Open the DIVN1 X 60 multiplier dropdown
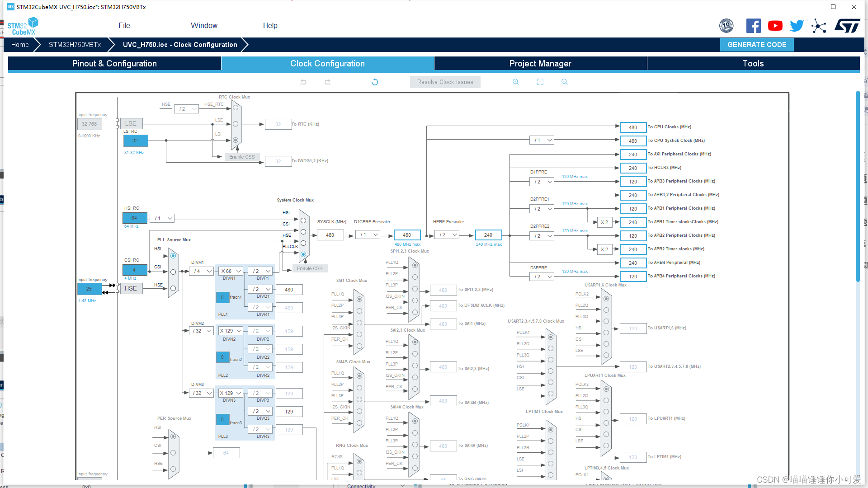The width and height of the screenshot is (868, 488). point(231,271)
